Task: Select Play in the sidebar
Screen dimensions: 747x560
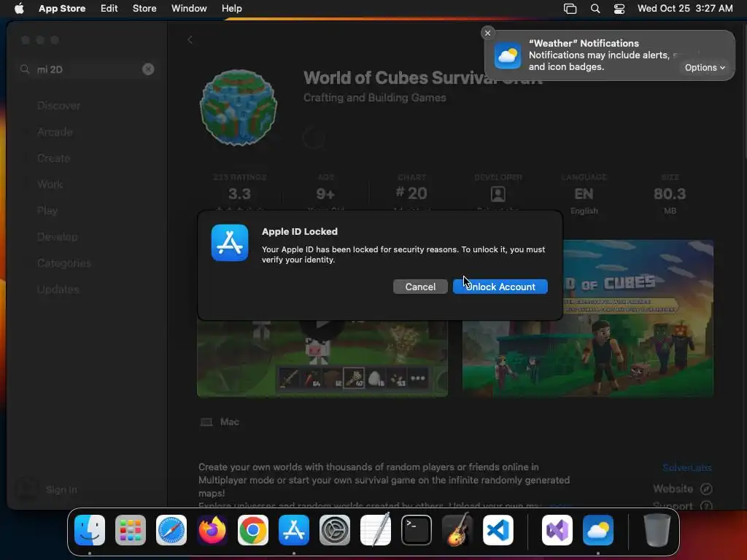Action: click(47, 211)
